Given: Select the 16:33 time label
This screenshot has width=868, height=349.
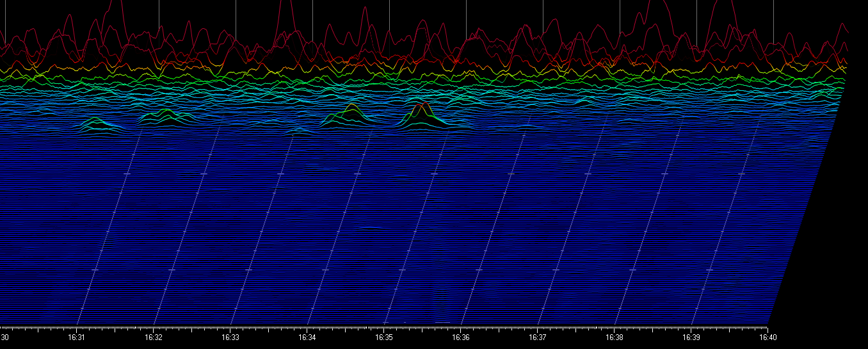Looking at the screenshot, I should click(230, 337).
